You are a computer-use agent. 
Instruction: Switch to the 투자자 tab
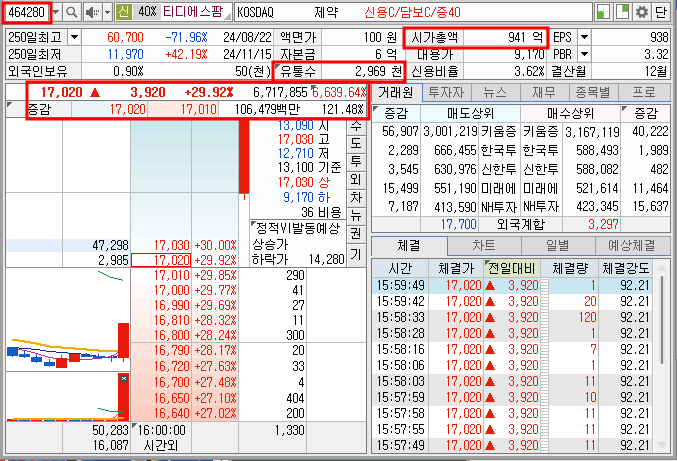click(446, 92)
